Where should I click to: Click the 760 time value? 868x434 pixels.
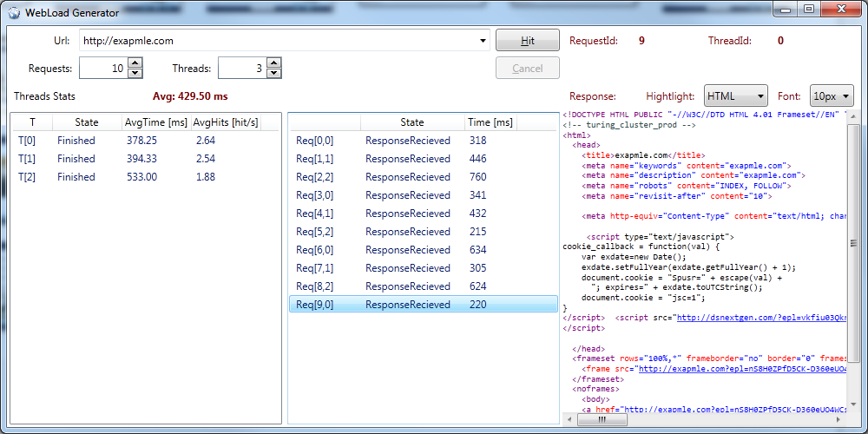(477, 177)
